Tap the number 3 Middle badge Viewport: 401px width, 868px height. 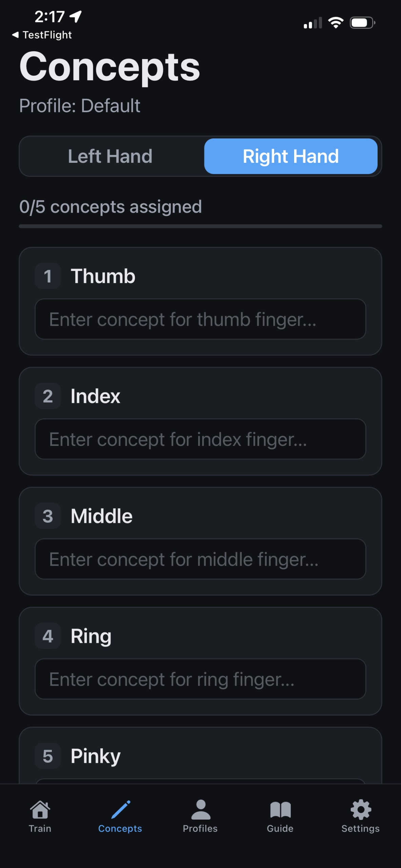click(x=48, y=516)
